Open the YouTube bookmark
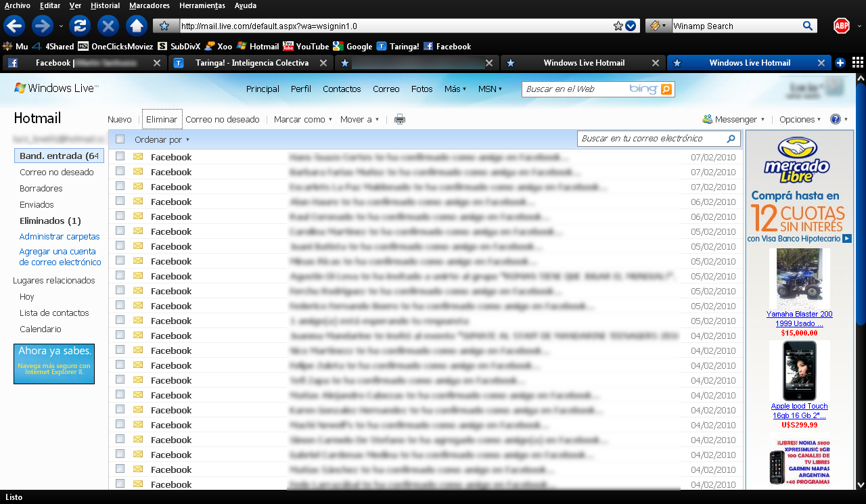 306,47
